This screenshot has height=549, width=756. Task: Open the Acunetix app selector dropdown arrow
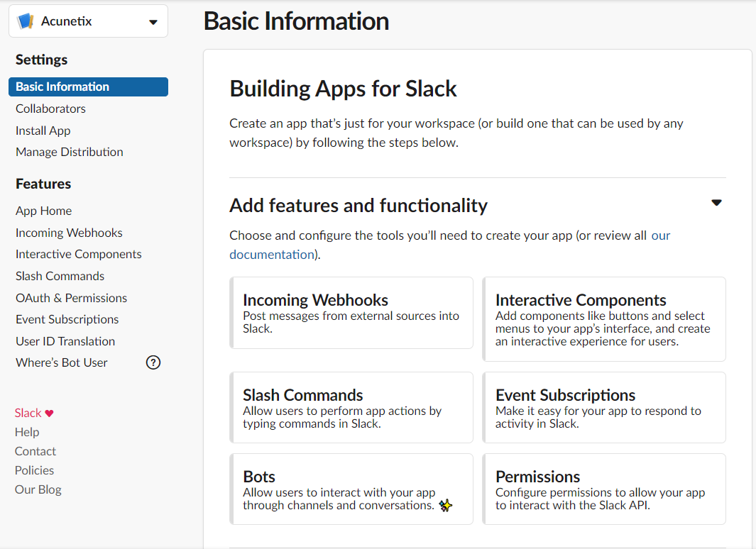coord(153,22)
